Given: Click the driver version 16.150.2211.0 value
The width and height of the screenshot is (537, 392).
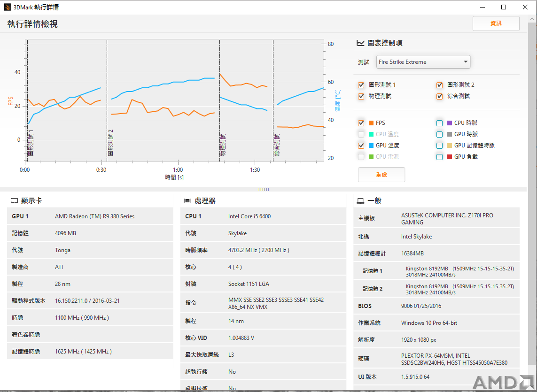Looking at the screenshot, I should (87, 301).
